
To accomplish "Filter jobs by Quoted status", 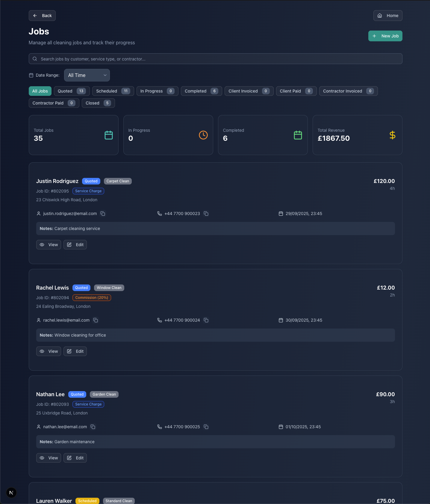I will coord(72,91).
